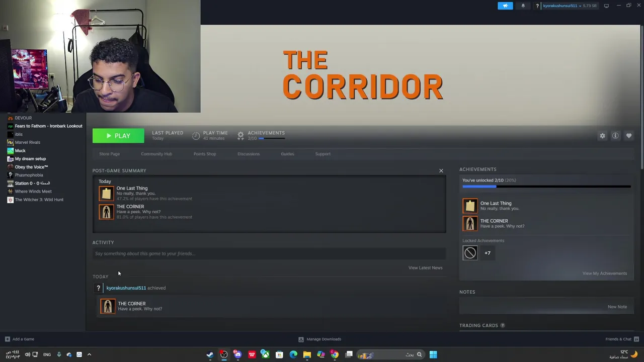Launch The Corridor with PLAY button
644x362 pixels.
118,136
